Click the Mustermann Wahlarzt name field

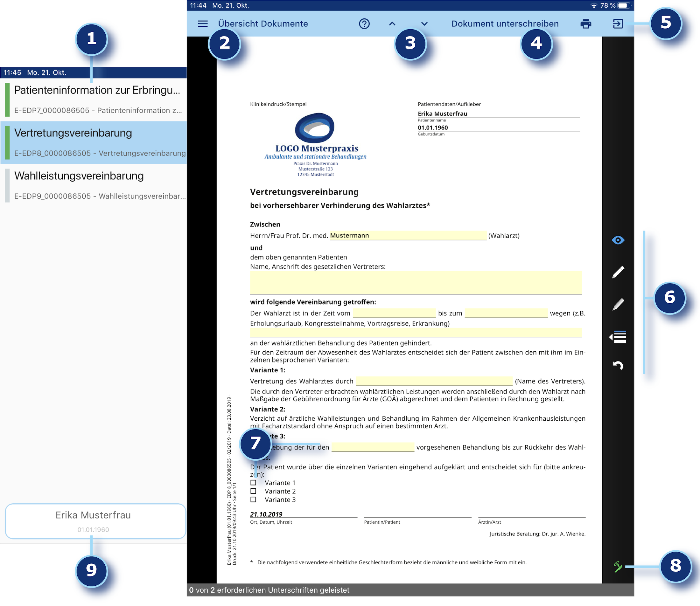tap(408, 235)
